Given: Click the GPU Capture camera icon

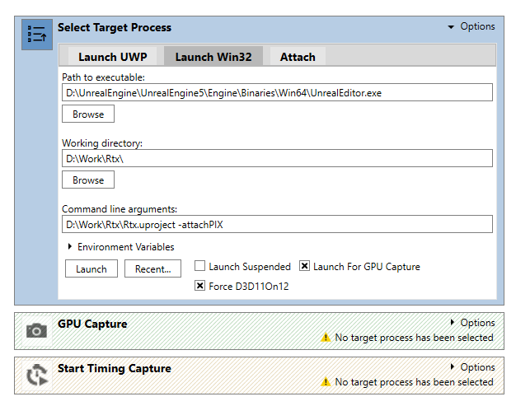Looking at the screenshot, I should (36, 330).
